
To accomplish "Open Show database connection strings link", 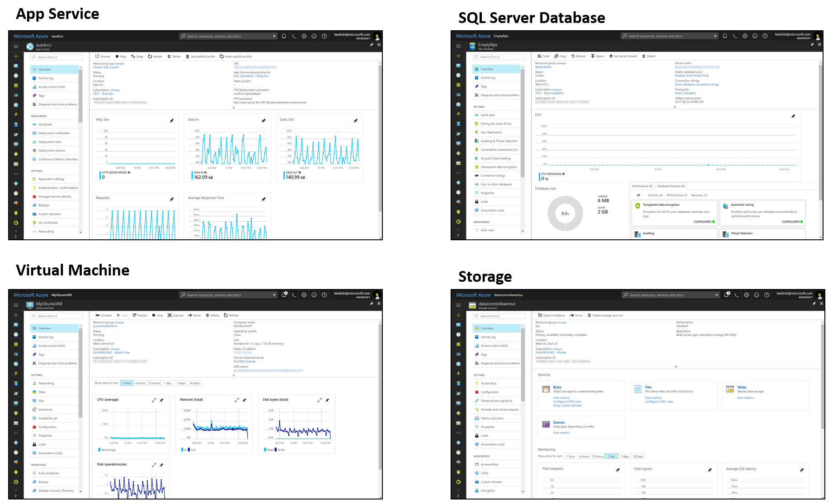I will (x=697, y=84).
